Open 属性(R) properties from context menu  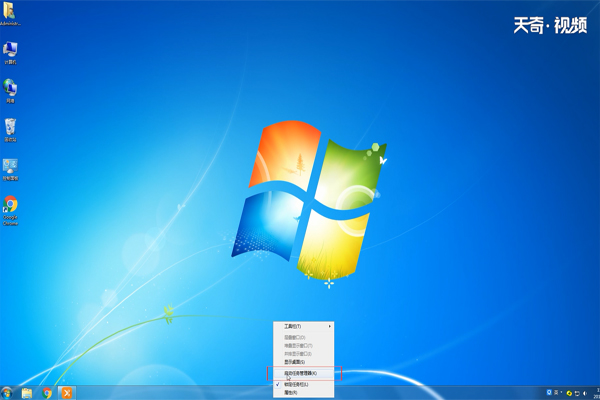(303, 392)
